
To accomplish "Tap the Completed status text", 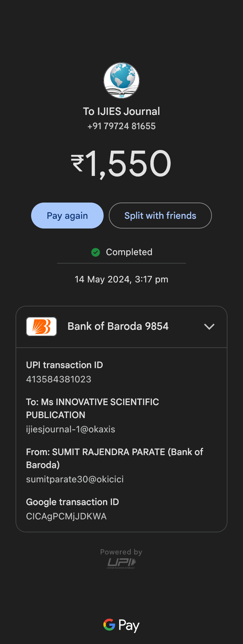I will point(129,252).
